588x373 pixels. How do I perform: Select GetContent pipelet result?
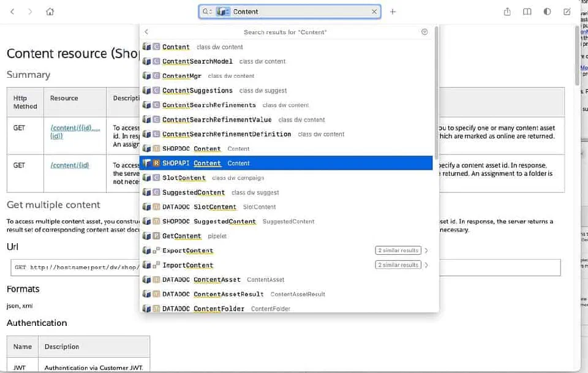286,236
